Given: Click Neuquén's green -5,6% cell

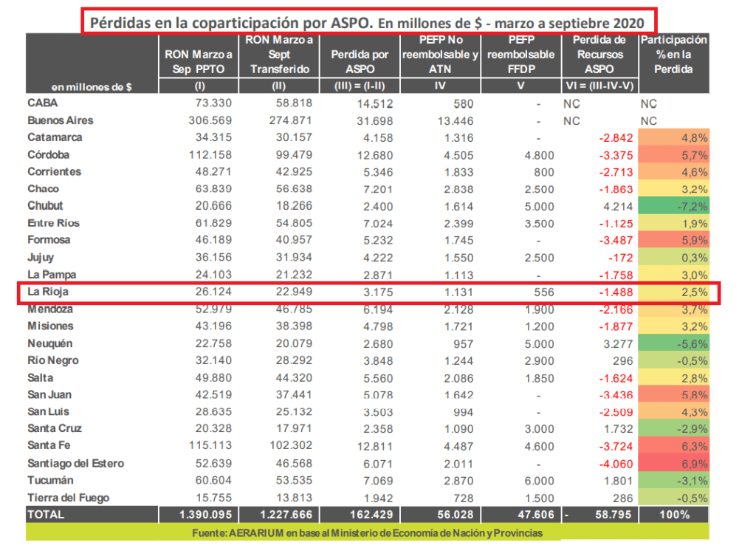Looking at the screenshot, I should pyautogui.click(x=673, y=344).
